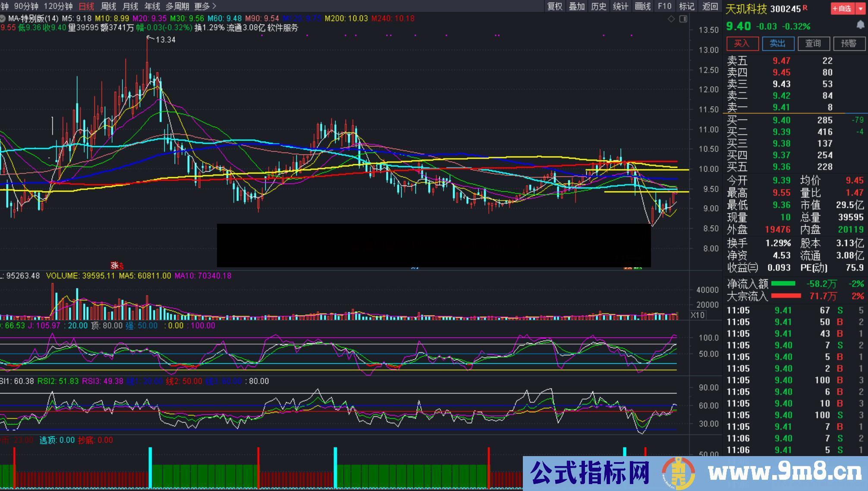Click the 买一 price 9.40
Screen dimensions: 868x491
(781, 120)
